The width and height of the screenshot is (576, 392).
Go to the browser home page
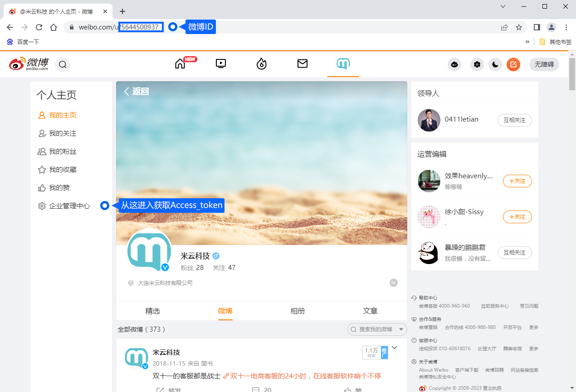coord(54,27)
